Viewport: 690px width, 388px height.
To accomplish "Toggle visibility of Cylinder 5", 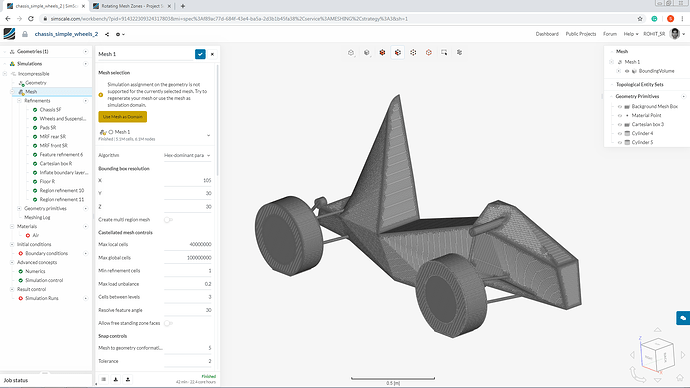I will point(620,143).
